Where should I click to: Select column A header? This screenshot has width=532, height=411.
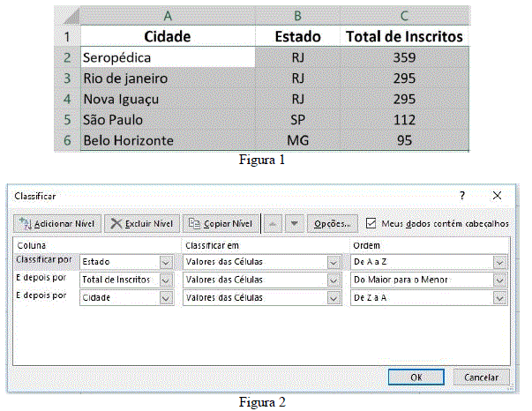point(168,16)
